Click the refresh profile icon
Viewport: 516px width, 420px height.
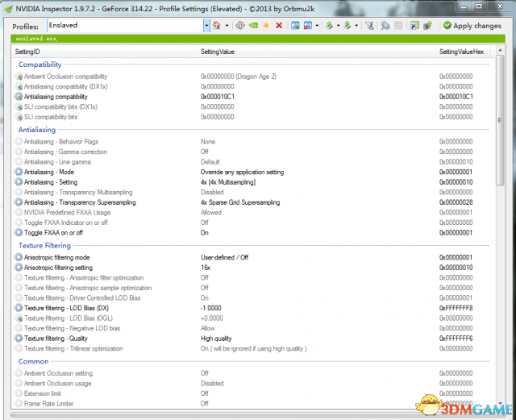[x=240, y=26]
